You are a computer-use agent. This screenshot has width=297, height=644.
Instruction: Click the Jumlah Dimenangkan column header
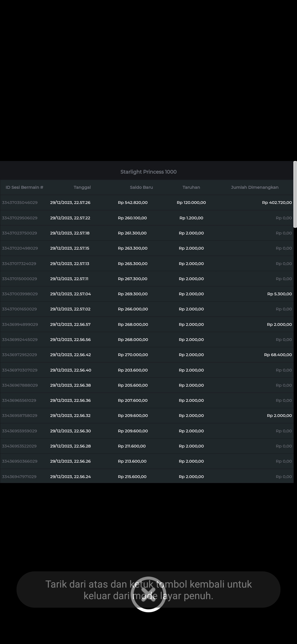(254, 187)
